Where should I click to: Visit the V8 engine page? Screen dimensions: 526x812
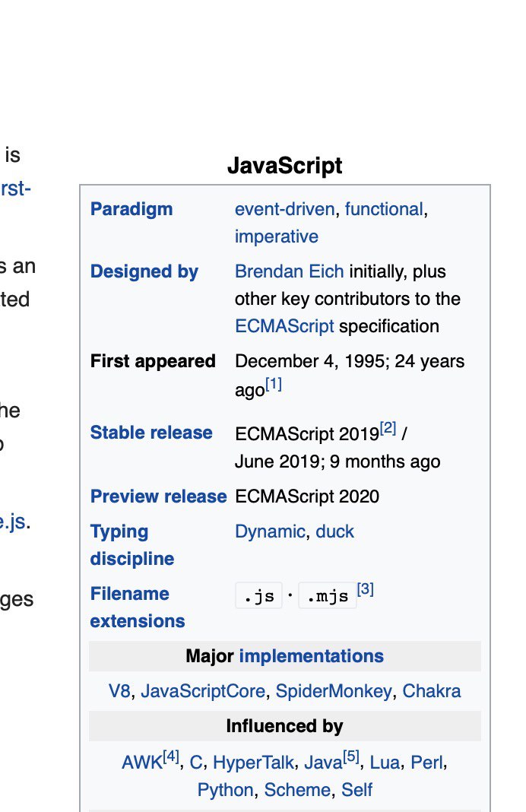click(119, 691)
